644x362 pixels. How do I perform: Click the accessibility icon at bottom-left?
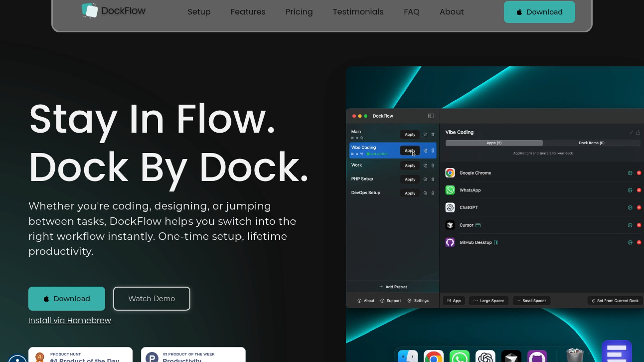point(17,359)
